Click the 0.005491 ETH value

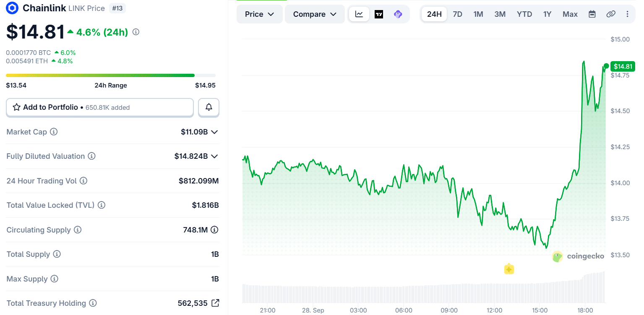coord(27,61)
